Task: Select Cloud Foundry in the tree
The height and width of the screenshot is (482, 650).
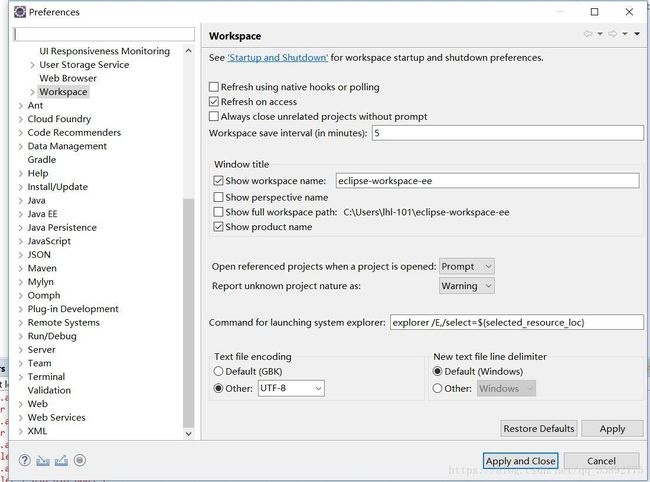Action: (59, 119)
